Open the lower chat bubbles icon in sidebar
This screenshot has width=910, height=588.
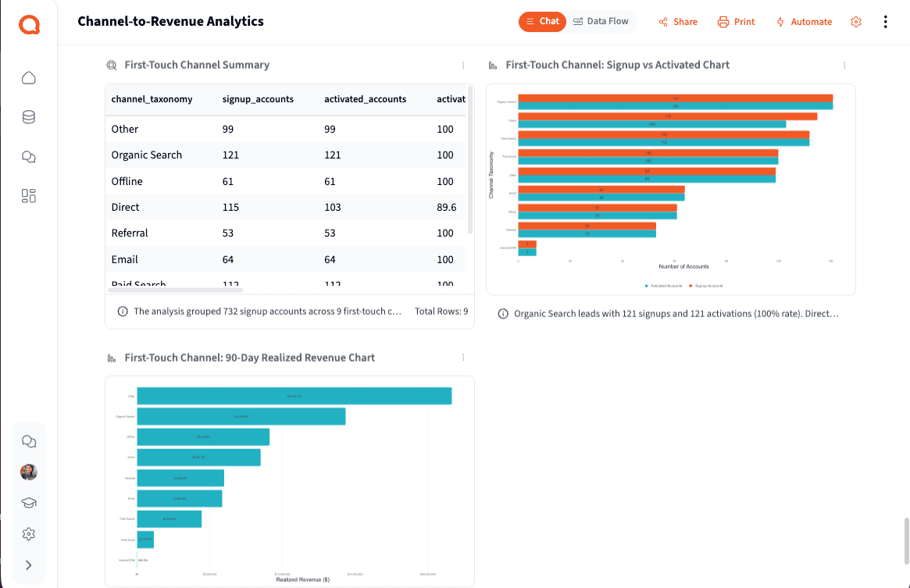pyautogui.click(x=28, y=441)
